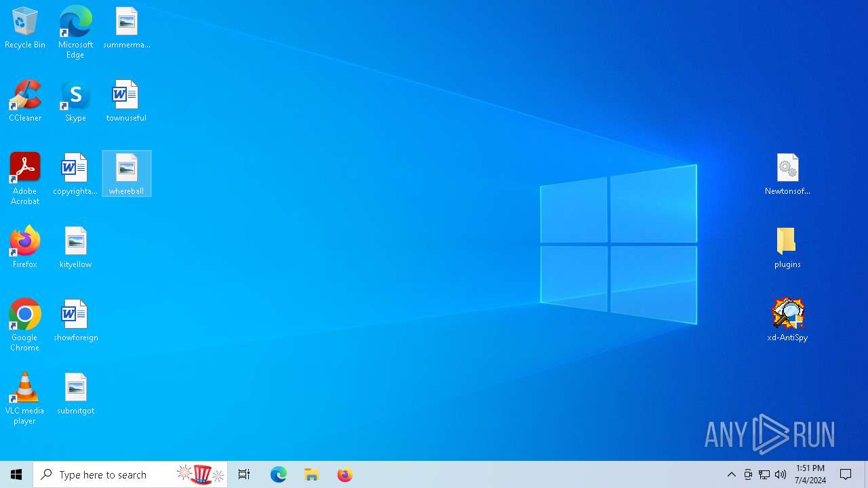Viewport: 868px width, 488px height.
Task: Select the submitgot image file
Action: [x=75, y=394]
